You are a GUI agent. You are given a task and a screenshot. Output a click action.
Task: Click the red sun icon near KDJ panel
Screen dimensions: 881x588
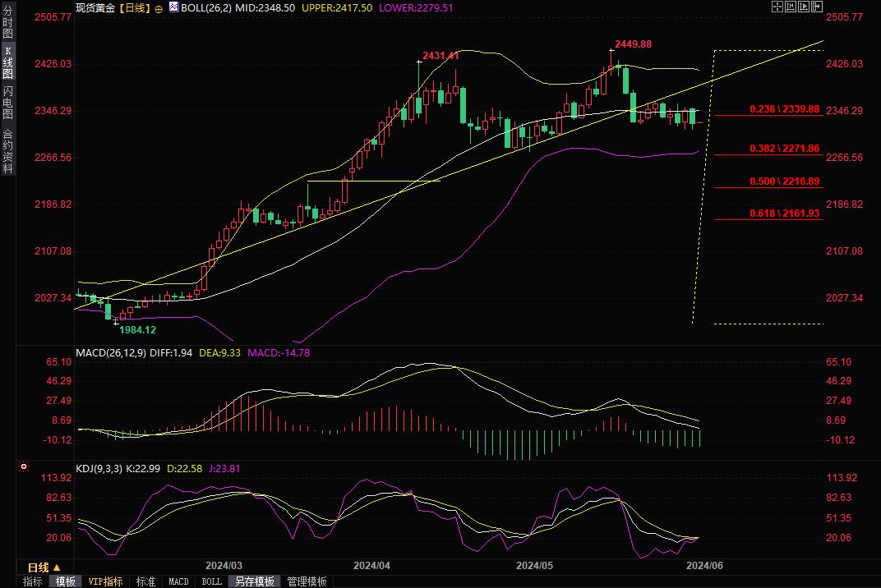coord(24,467)
